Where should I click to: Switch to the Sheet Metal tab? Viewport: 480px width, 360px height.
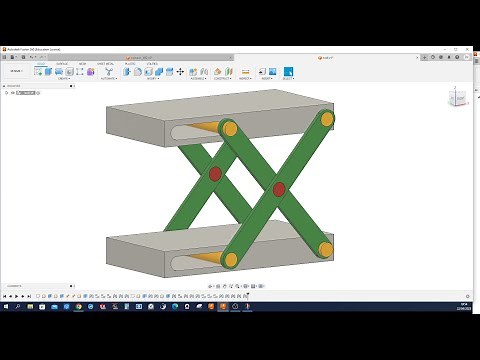[x=105, y=64]
